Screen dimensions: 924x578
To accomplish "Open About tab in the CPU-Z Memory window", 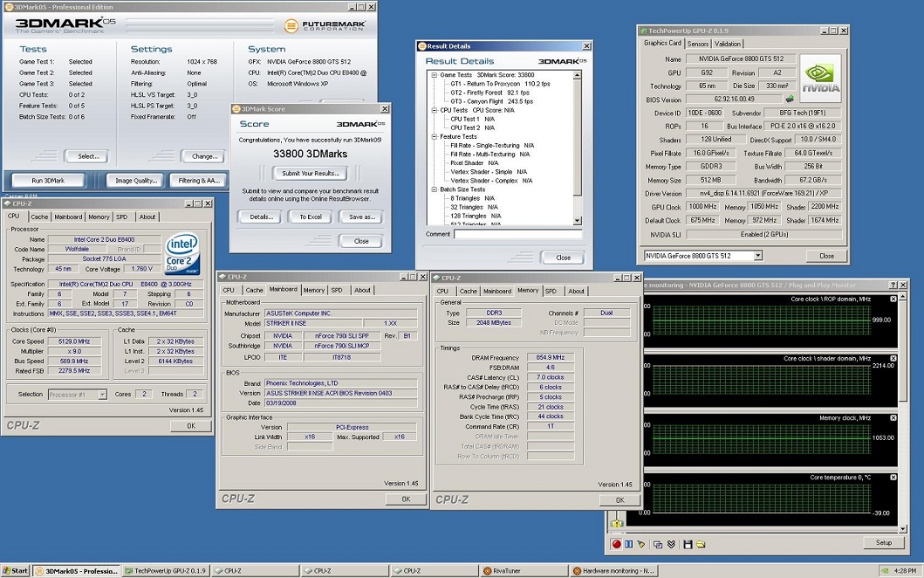I will (x=577, y=292).
